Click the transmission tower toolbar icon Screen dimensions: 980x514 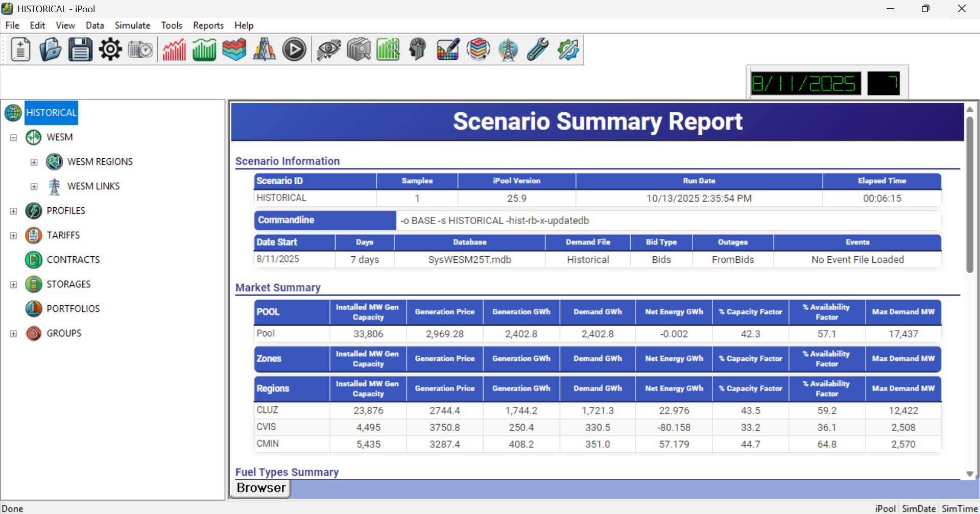(x=508, y=50)
